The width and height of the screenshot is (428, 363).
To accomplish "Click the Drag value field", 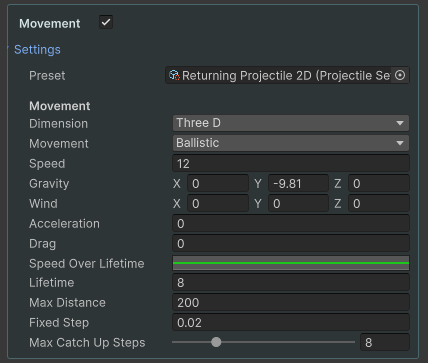I will pos(291,244).
